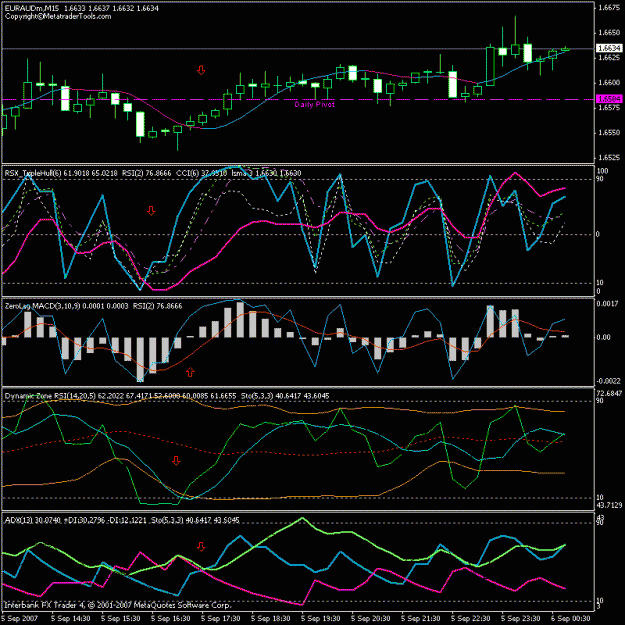Click the red down arrow in Dynamic Zone RSI panel
625x625 pixels.
coord(176,460)
